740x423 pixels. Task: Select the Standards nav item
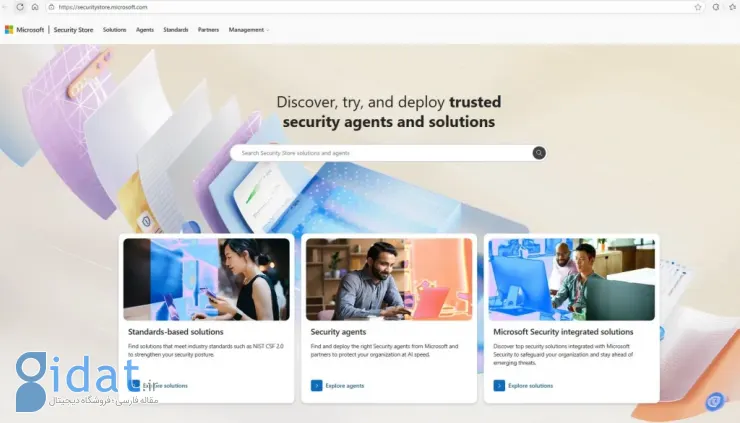coord(176,30)
